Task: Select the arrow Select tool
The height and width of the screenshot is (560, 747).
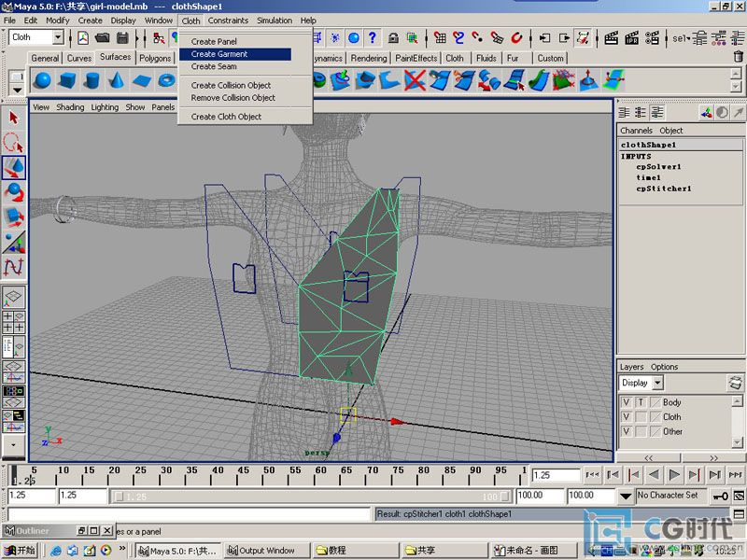Action: (13, 118)
